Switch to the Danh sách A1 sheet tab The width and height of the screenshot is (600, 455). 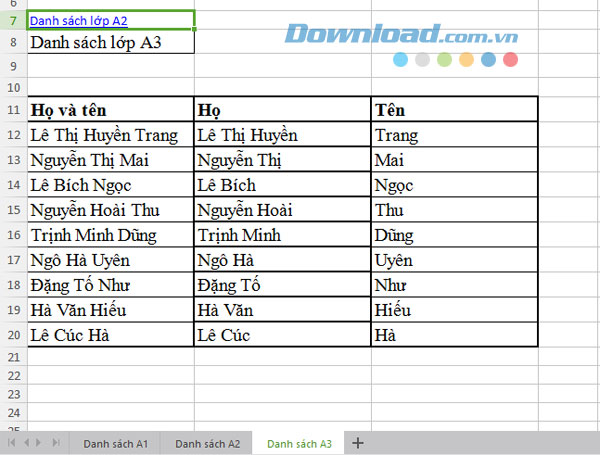tap(115, 442)
